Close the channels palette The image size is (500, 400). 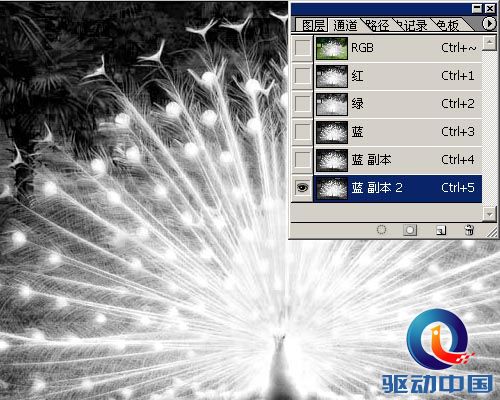[490, 8]
